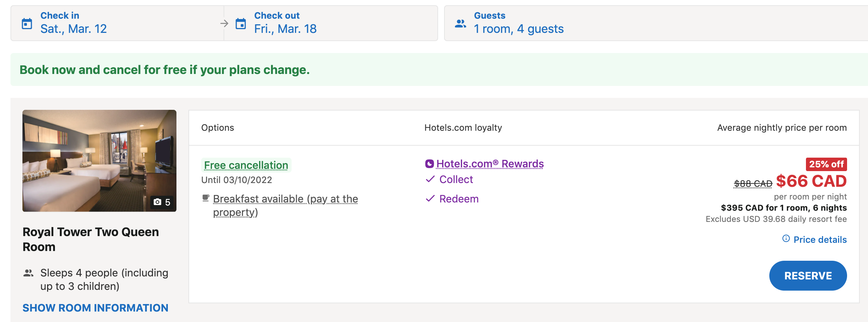
Task: Click the Hotels.com Rewards logo icon
Action: (430, 164)
